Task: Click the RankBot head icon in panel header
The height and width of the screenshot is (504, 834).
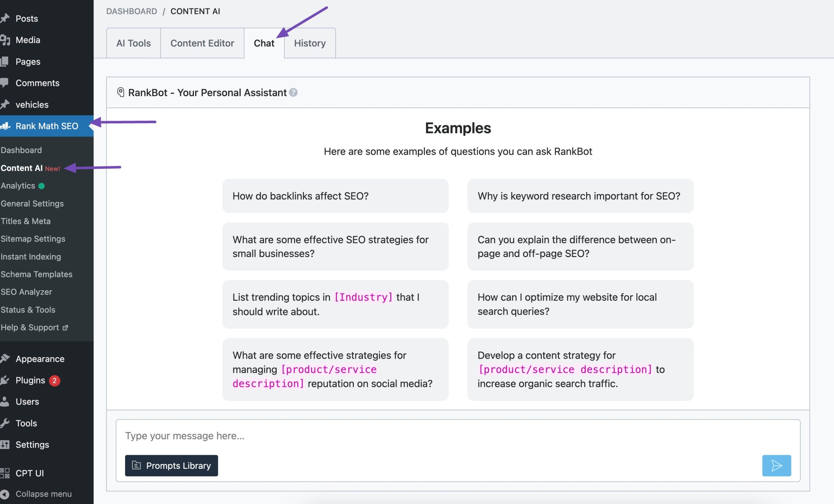Action: coord(121,92)
